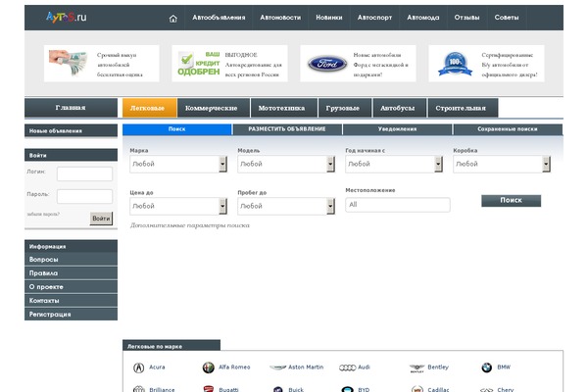Expand Дополнительные параметры поиска

point(190,225)
